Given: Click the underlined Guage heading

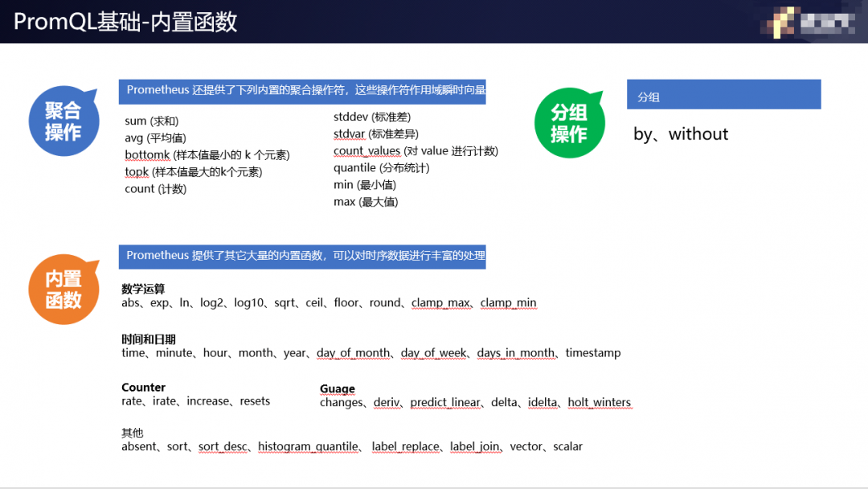Looking at the screenshot, I should (x=338, y=389).
